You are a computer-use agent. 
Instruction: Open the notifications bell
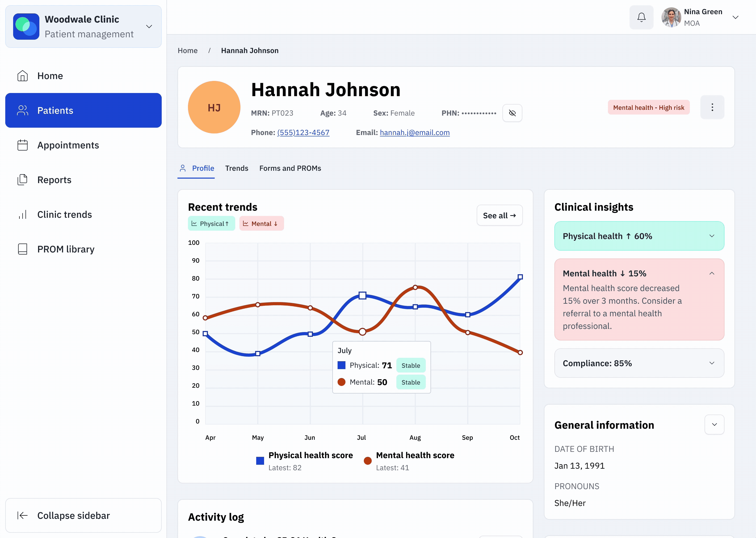coord(641,17)
